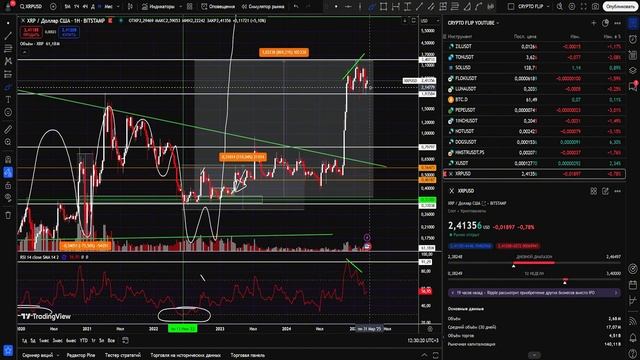Select YTD range at chart bottom

pos(84,340)
